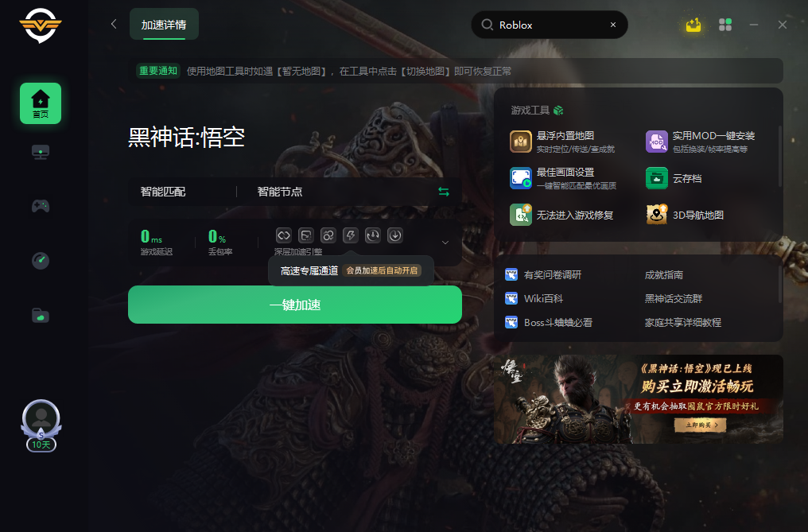Open the Wiki百科 link

click(x=534, y=298)
